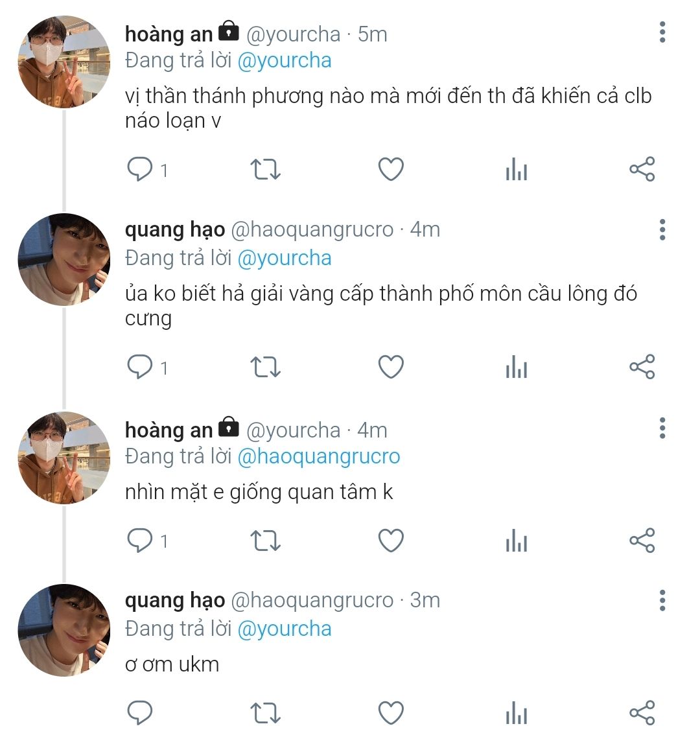Viewport: 700px width, 735px height.
Task: Open hoàng an's avatar on the 5m tweet
Action: [x=64, y=62]
